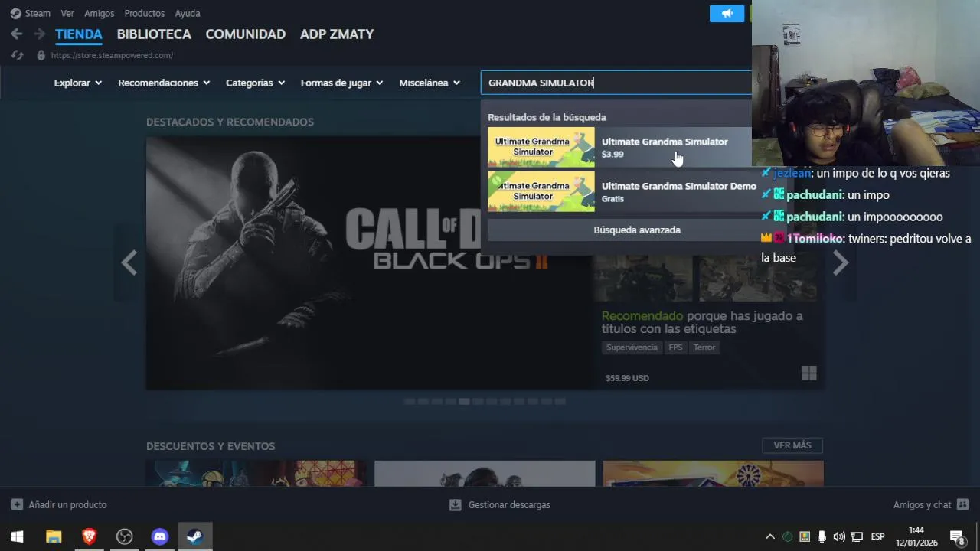The image size is (980, 551).
Task: Open the Amigos menu
Action: 100,13
